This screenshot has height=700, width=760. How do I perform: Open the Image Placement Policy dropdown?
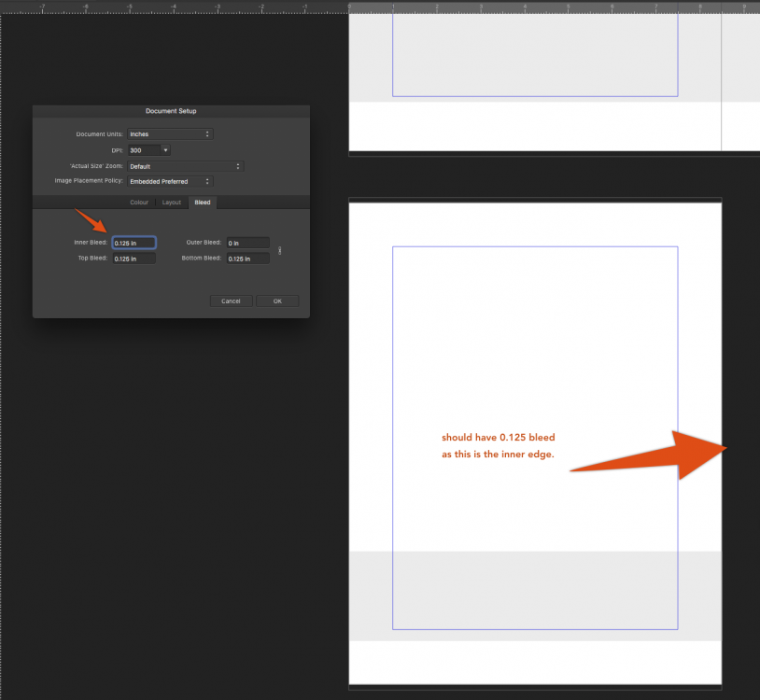[169, 181]
